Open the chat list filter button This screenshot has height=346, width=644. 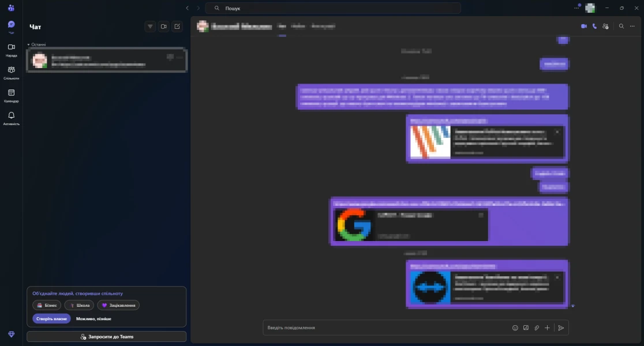(x=150, y=27)
